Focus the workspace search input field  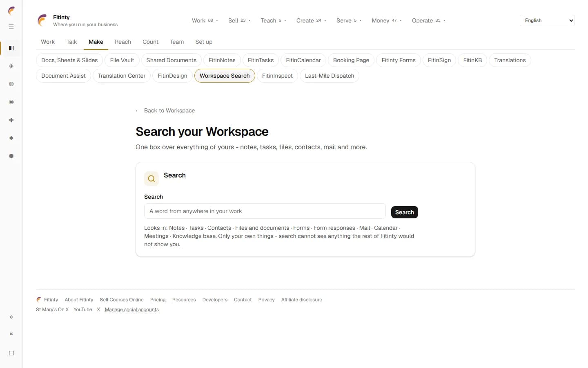click(265, 211)
